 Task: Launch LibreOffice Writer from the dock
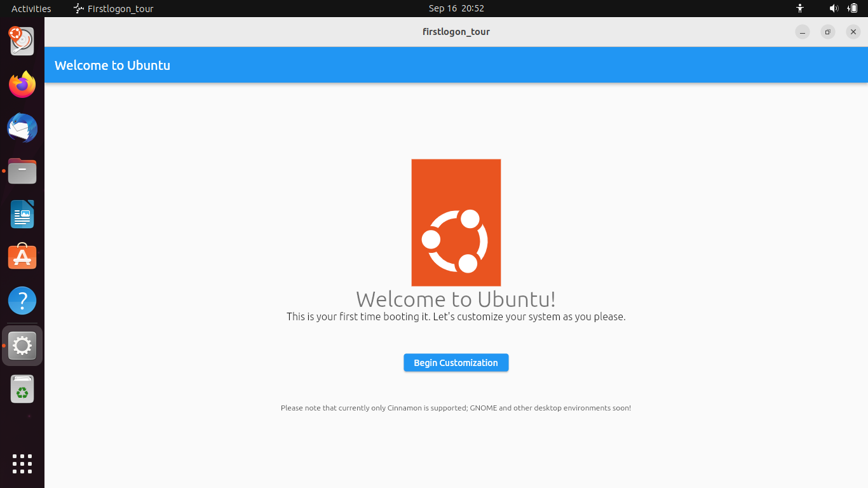click(x=22, y=214)
